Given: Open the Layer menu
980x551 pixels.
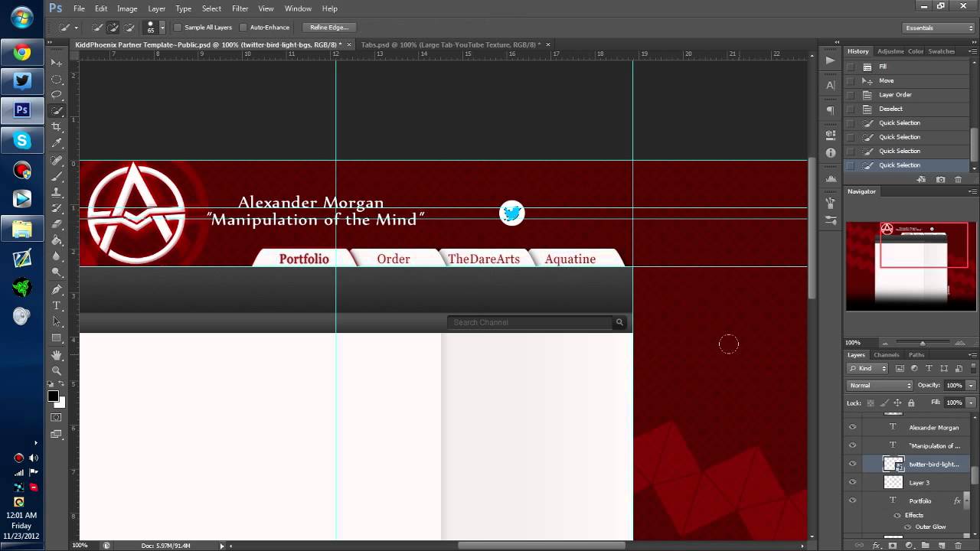Looking at the screenshot, I should (x=156, y=8).
